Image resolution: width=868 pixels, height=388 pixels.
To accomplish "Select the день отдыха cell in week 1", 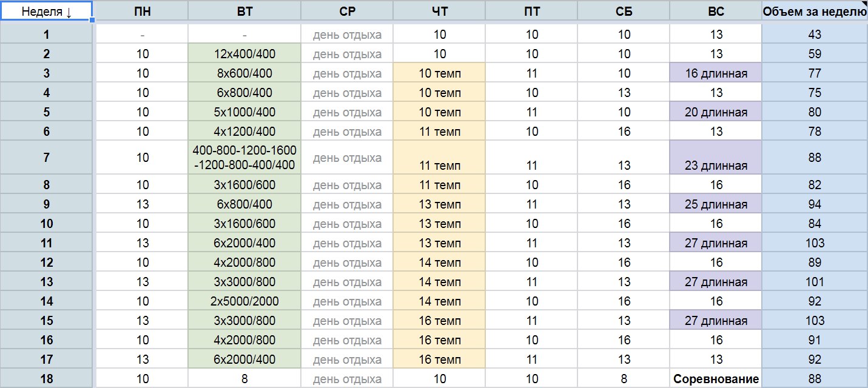I will point(347,35).
